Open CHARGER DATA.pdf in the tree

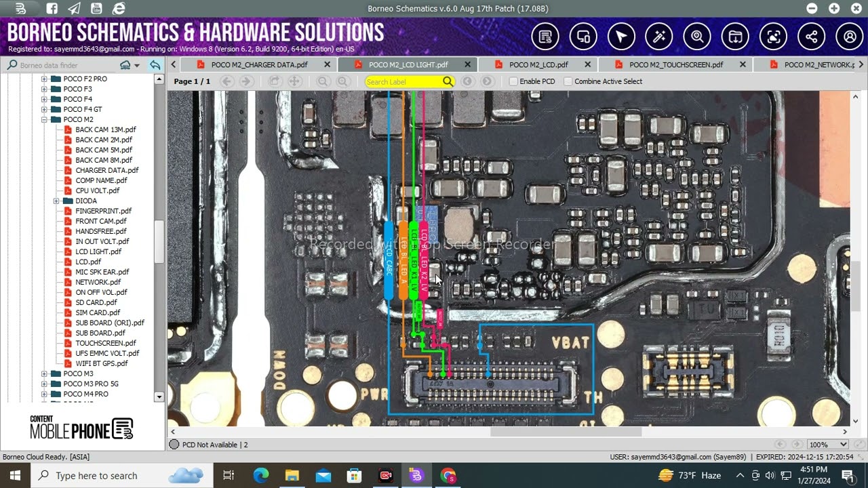(x=107, y=170)
